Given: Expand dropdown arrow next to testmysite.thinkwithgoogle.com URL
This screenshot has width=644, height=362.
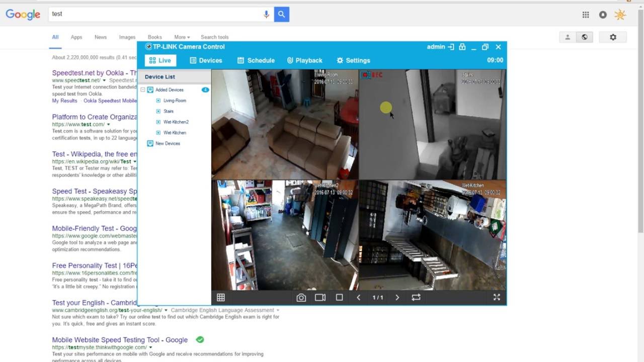Looking at the screenshot, I should click(150, 347).
